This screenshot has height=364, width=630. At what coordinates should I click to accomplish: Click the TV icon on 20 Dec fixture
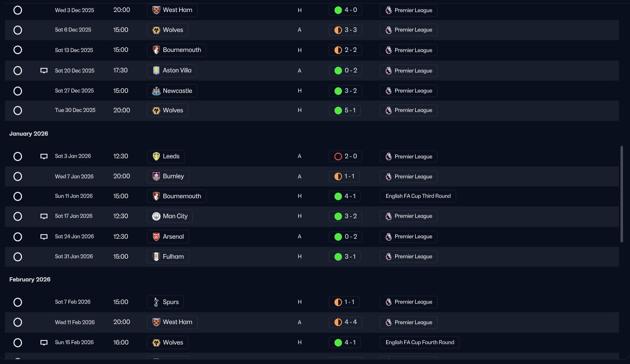click(44, 70)
